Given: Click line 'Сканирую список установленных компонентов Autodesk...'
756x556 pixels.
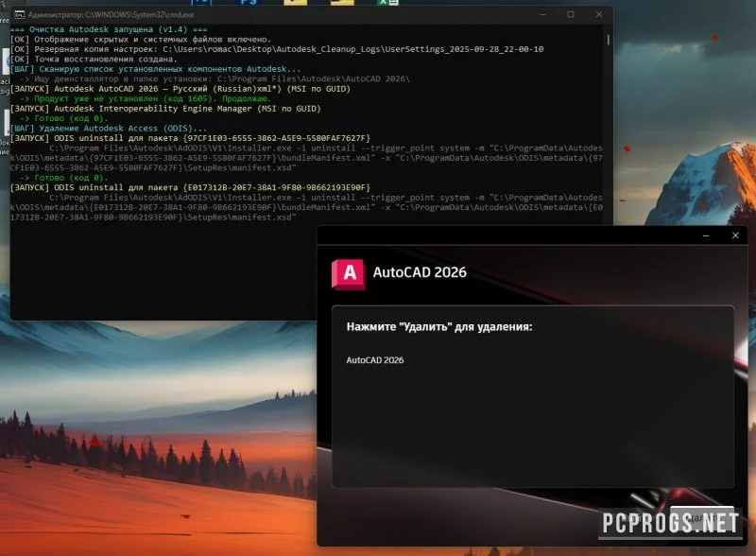Looking at the screenshot, I should [x=155, y=69].
